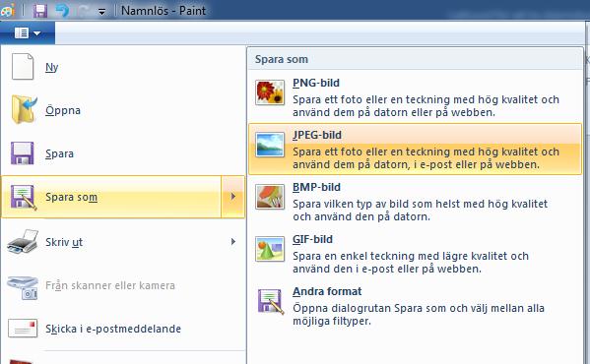This screenshot has height=364, width=590.
Task: Click the 'Namnlös - Paint' window title
Action: click(164, 11)
